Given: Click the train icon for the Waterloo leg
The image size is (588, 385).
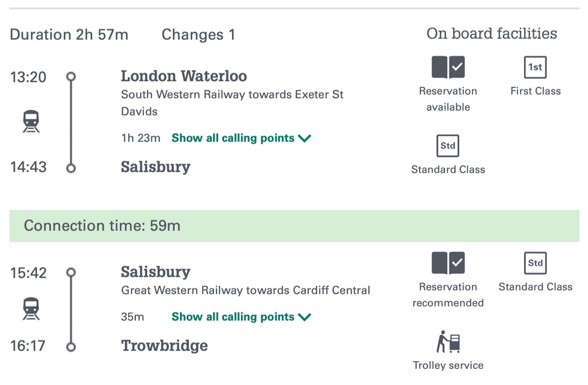Looking at the screenshot, I should [x=31, y=121].
